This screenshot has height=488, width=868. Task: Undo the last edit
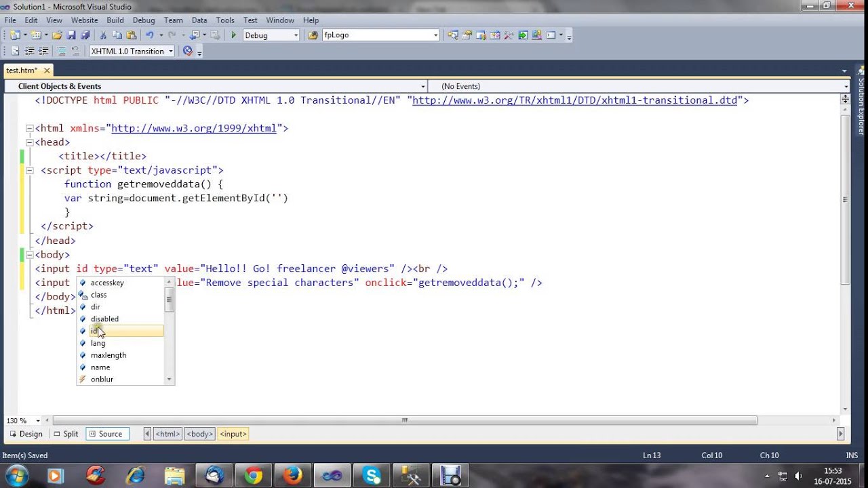[150, 35]
